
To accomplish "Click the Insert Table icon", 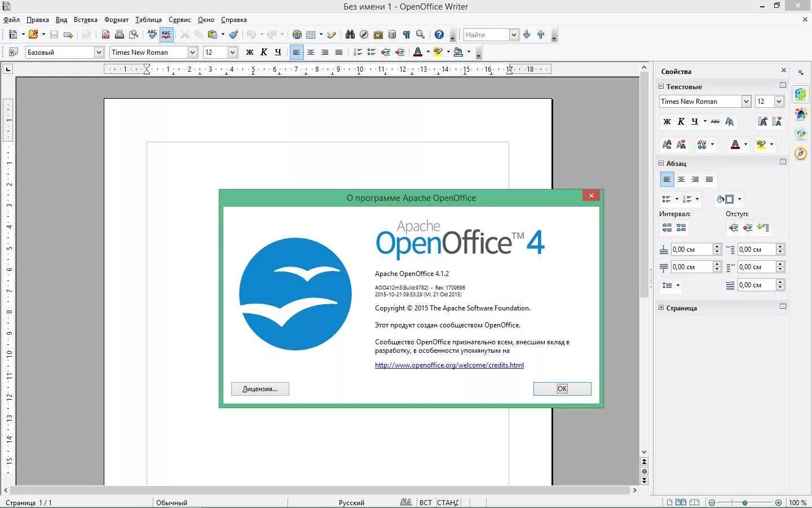I will click(311, 34).
